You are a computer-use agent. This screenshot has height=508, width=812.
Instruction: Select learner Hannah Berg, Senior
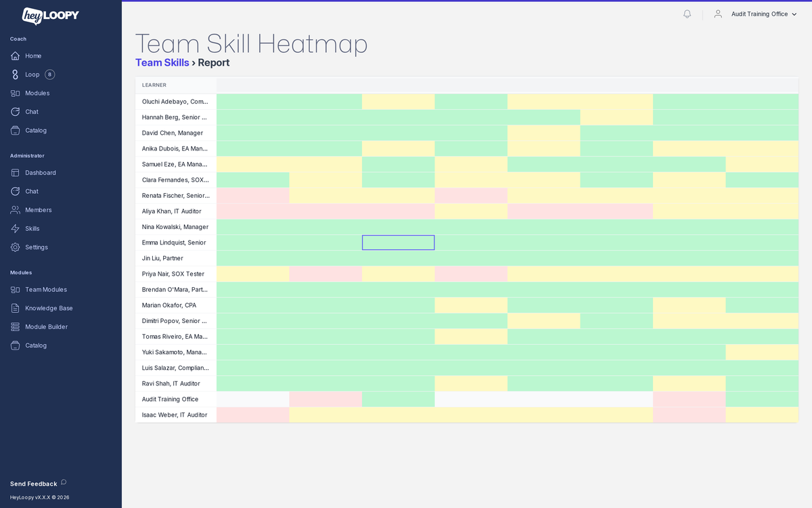click(x=176, y=117)
